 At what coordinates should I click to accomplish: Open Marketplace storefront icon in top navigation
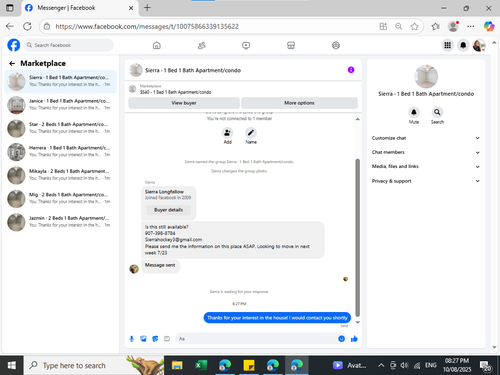click(x=291, y=45)
